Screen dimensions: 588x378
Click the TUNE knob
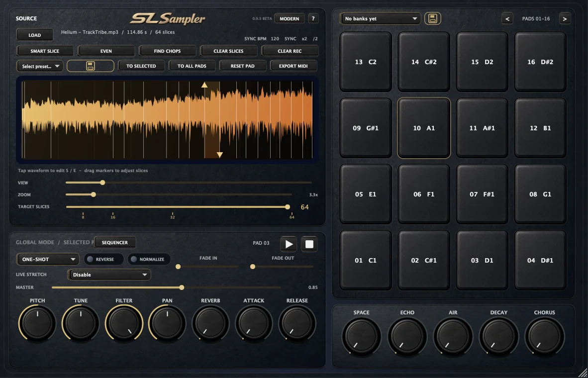tap(81, 323)
